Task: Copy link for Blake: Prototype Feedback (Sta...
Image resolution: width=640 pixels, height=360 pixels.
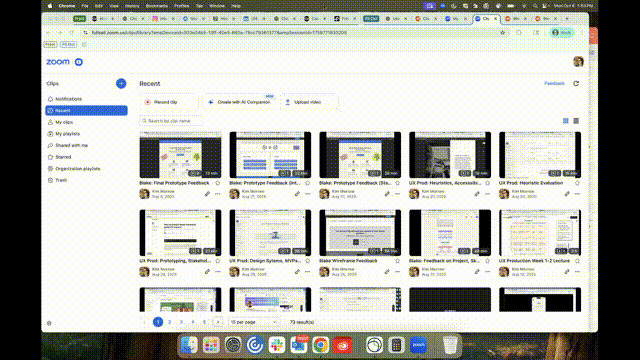Action: coord(387,194)
